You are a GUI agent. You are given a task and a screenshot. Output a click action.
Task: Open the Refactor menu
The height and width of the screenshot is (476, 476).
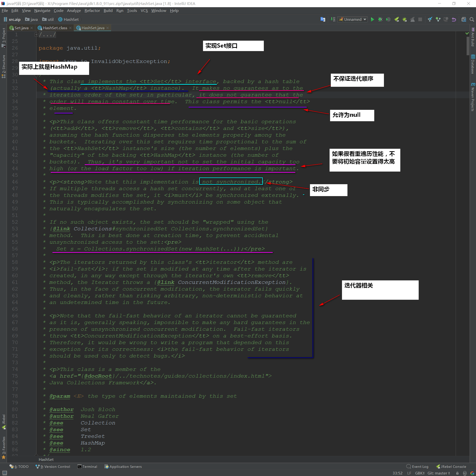92,10
